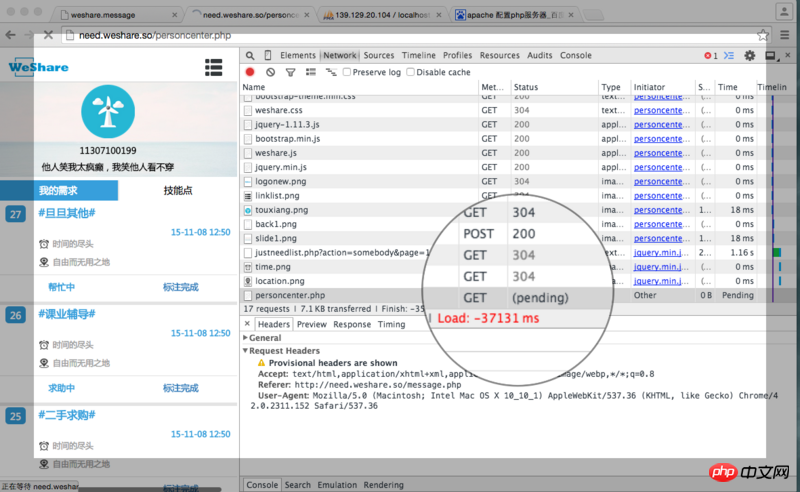Toggle device mode phone icon
The width and height of the screenshot is (800, 492).
267,56
